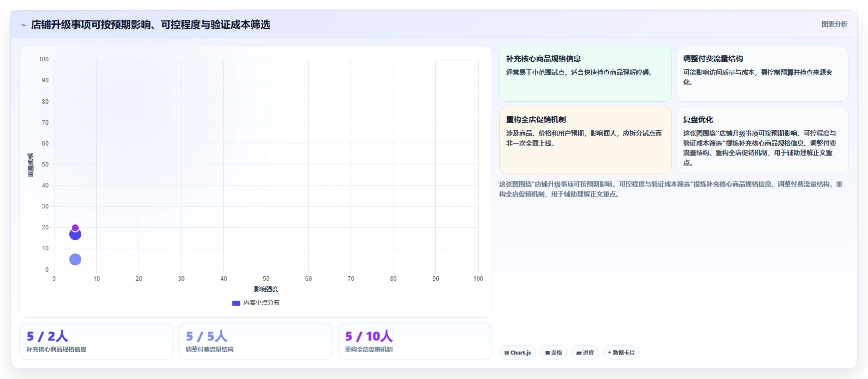Open the 调整付费流量结构 card
Viewport: 868px width, 379px height.
tap(762, 74)
